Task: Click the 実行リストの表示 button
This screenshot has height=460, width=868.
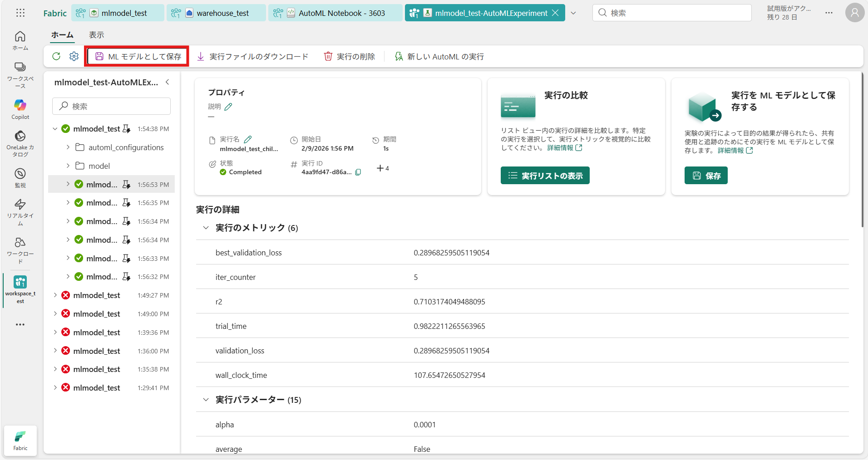Action: click(545, 176)
